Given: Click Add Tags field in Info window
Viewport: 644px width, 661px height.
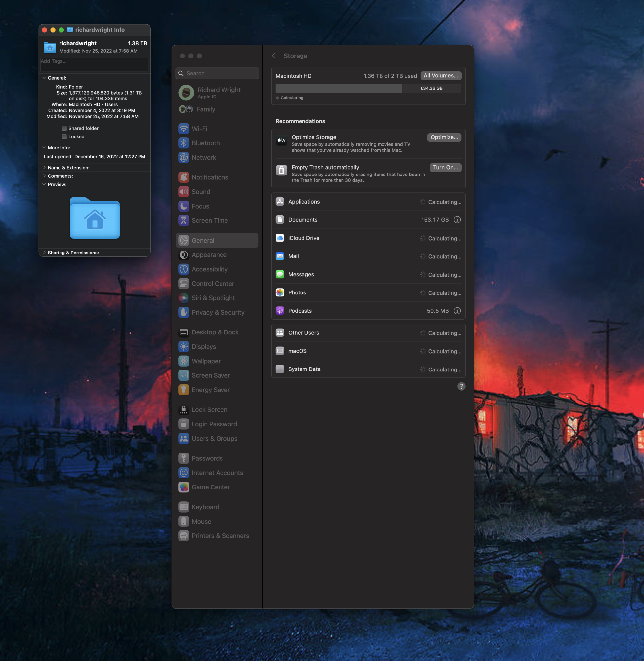Looking at the screenshot, I should pos(94,64).
